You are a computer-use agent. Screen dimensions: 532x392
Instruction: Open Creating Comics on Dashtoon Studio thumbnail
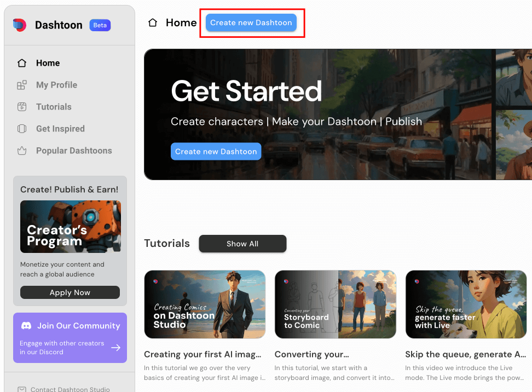tap(205, 304)
